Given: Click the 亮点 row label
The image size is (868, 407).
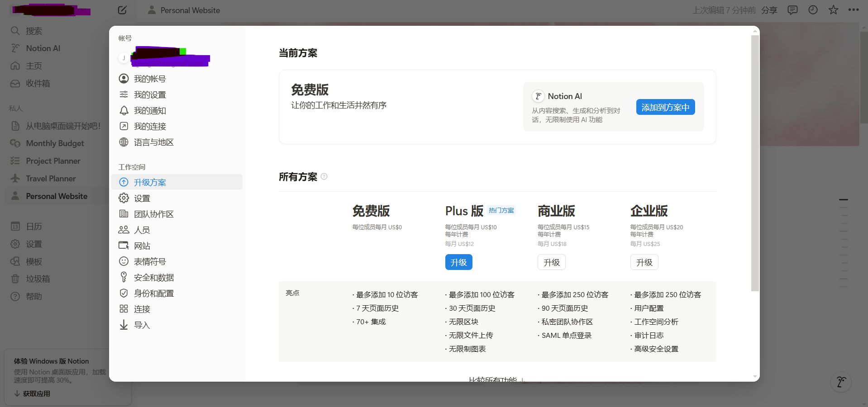Looking at the screenshot, I should point(292,293).
